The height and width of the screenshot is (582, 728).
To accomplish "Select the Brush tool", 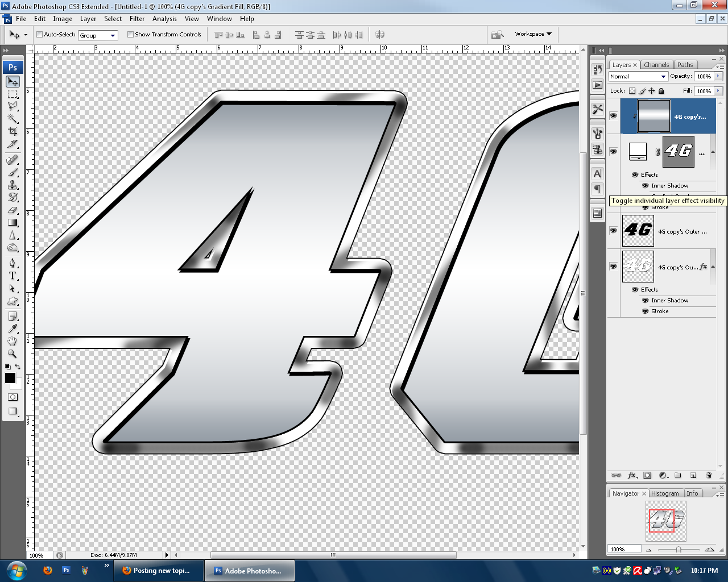I will pyautogui.click(x=13, y=172).
